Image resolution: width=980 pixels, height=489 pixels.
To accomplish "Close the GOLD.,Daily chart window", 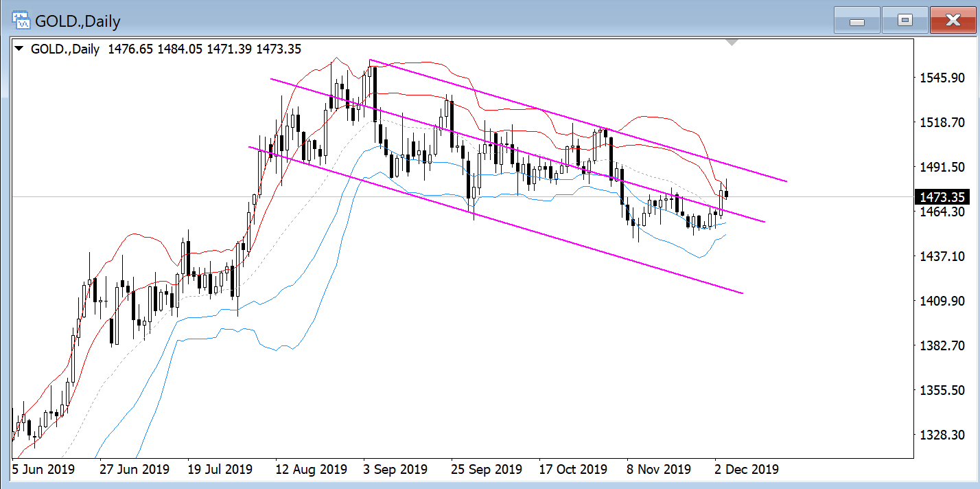I will tap(953, 21).
